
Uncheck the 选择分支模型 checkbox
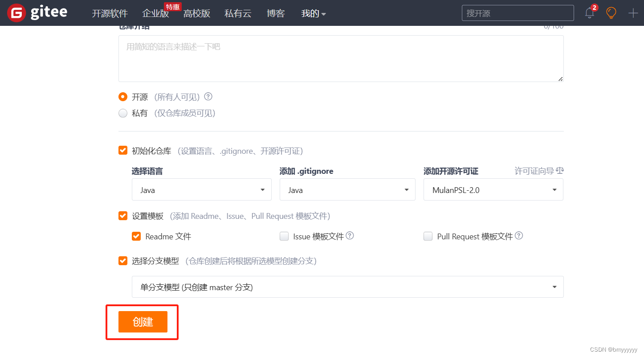pyautogui.click(x=123, y=261)
